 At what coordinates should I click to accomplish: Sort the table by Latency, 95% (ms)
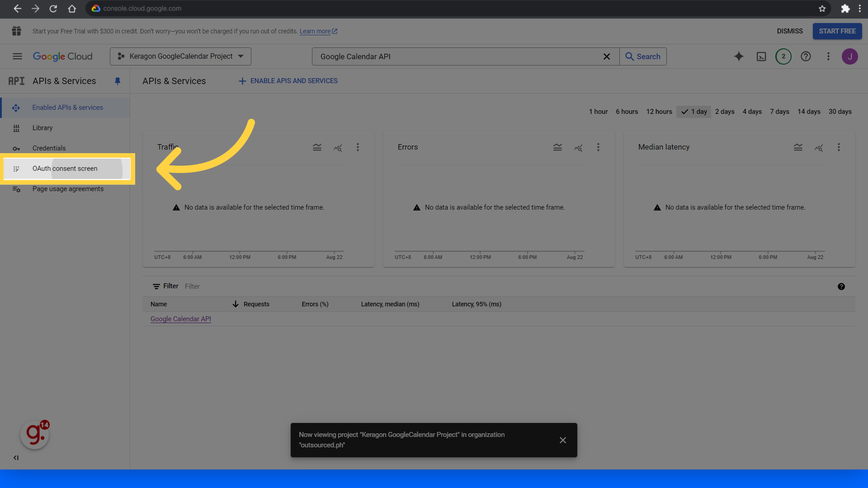[x=476, y=304]
